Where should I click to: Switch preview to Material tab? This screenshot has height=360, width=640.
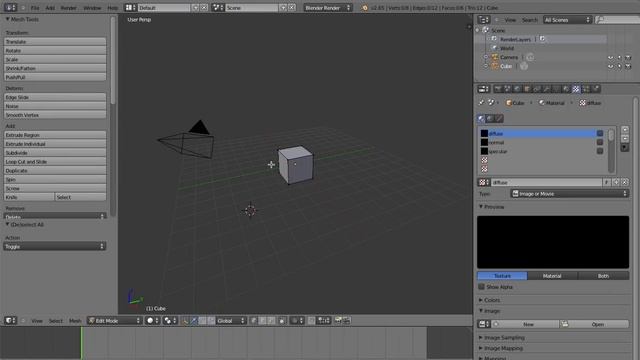[x=552, y=276]
